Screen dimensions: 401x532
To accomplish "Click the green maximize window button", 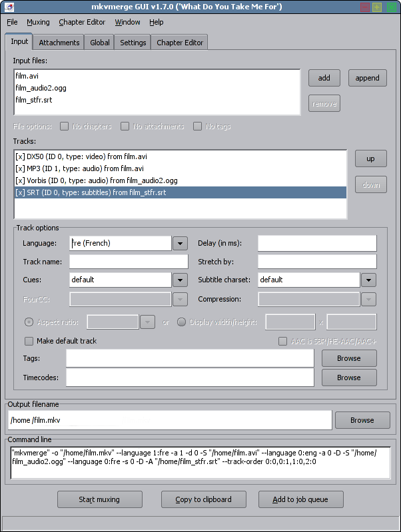I will tap(377, 7).
